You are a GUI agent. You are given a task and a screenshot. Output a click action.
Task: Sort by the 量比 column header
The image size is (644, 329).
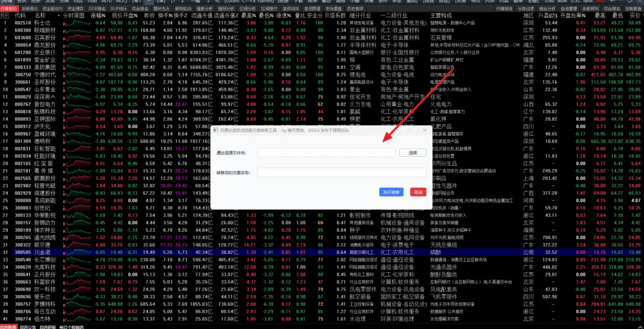click(x=300, y=15)
